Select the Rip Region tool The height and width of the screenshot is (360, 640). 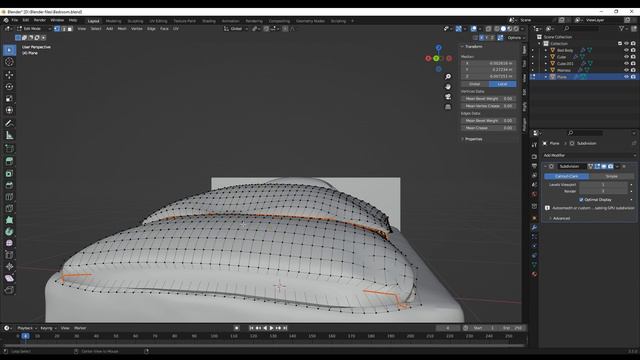coord(9,290)
